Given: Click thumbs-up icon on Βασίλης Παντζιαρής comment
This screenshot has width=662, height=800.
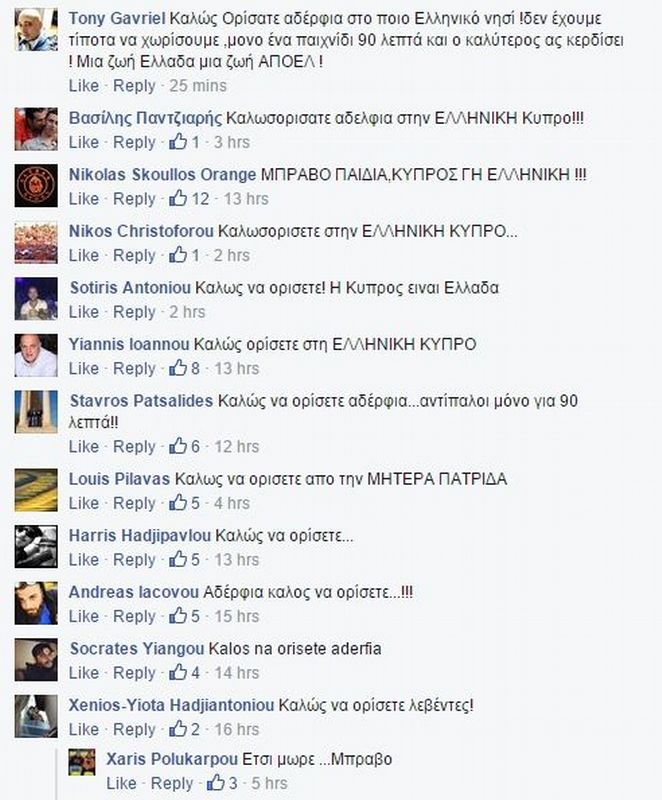Looking at the screenshot, I should tap(178, 141).
